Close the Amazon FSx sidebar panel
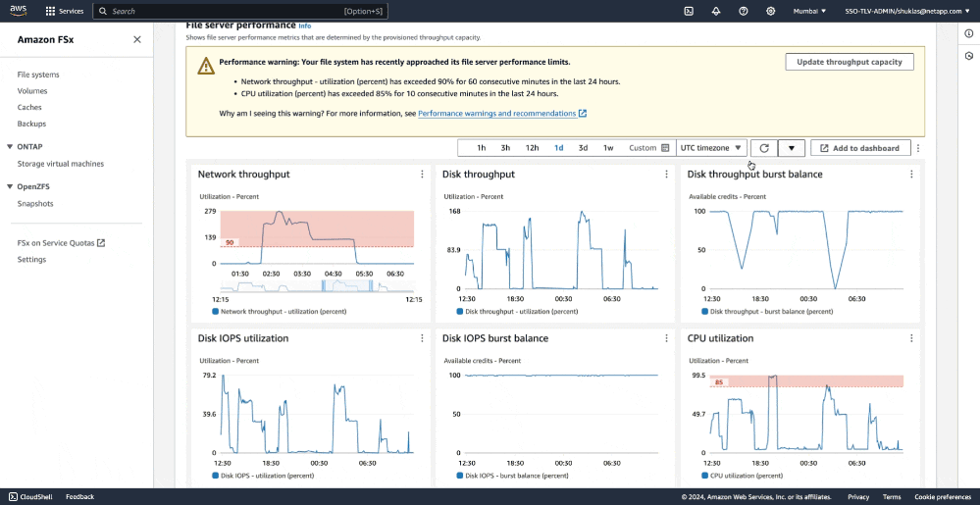The image size is (980, 505). 136,39
